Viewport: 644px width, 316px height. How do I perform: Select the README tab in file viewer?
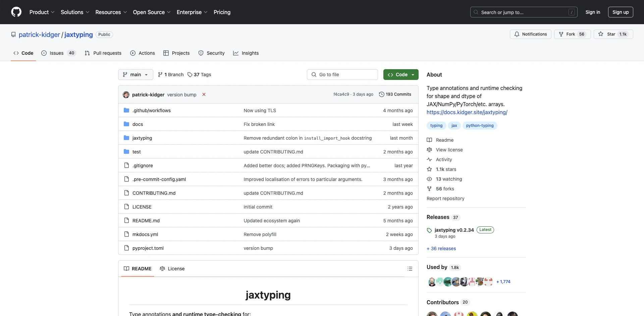click(x=138, y=269)
